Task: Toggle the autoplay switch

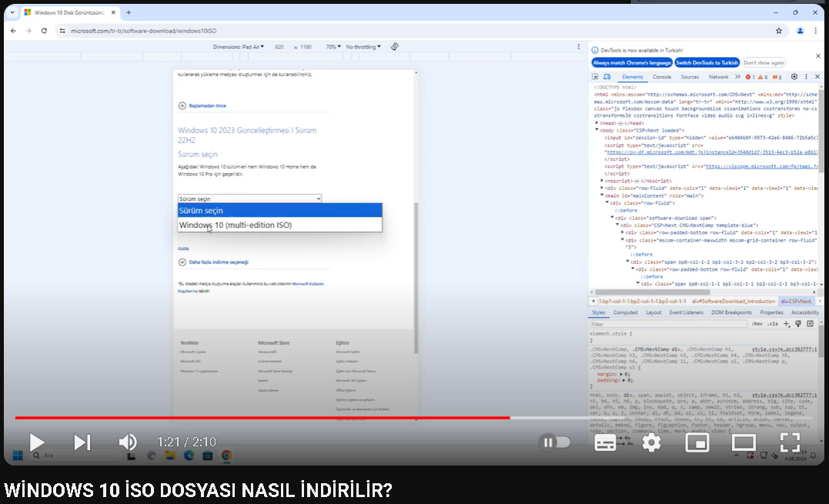Action: [x=555, y=442]
